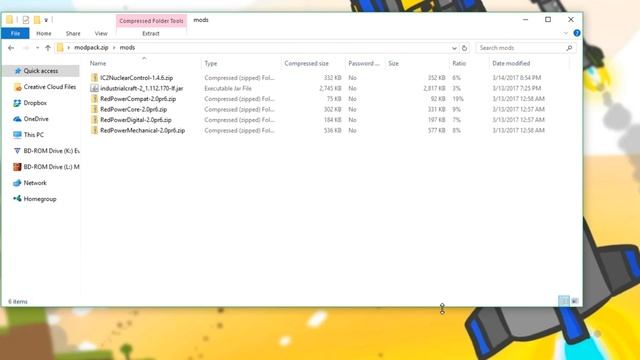Select the IC2NuclearControl-1.4.6.zip file
This screenshot has height=360, width=640.
coord(136,78)
